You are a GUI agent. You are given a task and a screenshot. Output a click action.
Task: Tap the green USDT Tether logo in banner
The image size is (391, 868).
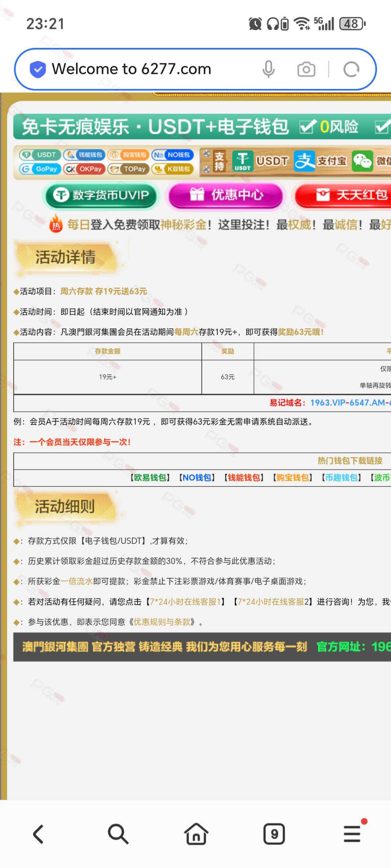click(242, 161)
